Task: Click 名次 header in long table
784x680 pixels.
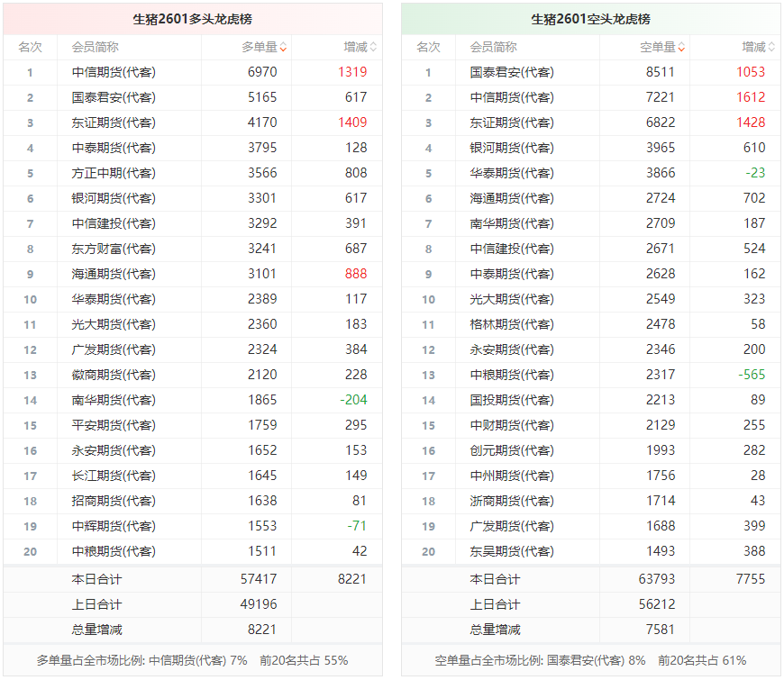Action: click(x=30, y=48)
